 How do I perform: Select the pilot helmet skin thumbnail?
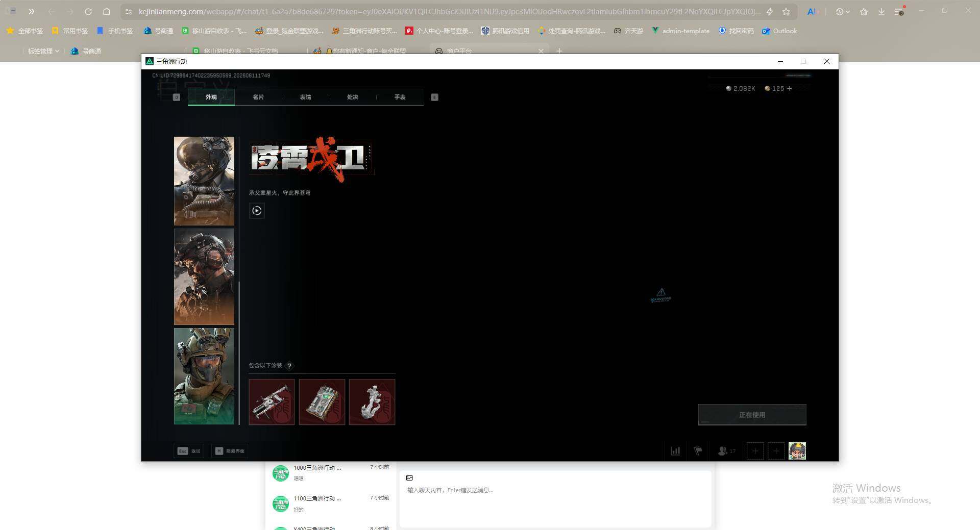[204, 181]
